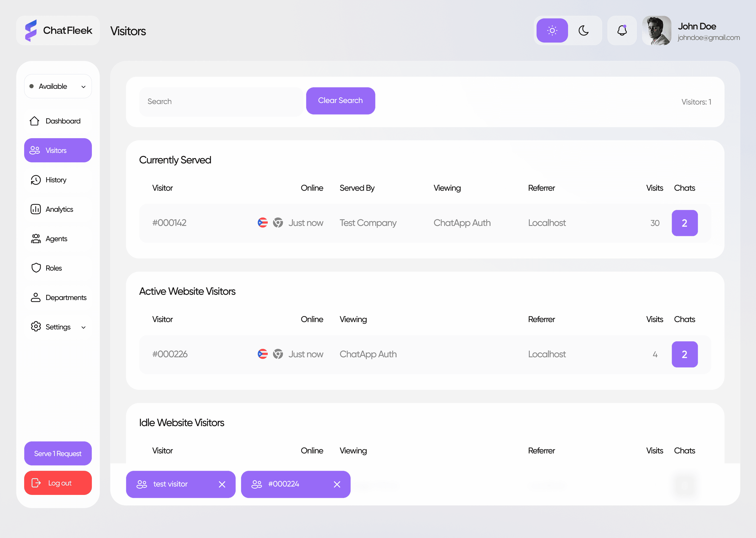Screen dimensions: 756x538
Task: Click ChatApp Auth in row #000142
Action: 462,223
